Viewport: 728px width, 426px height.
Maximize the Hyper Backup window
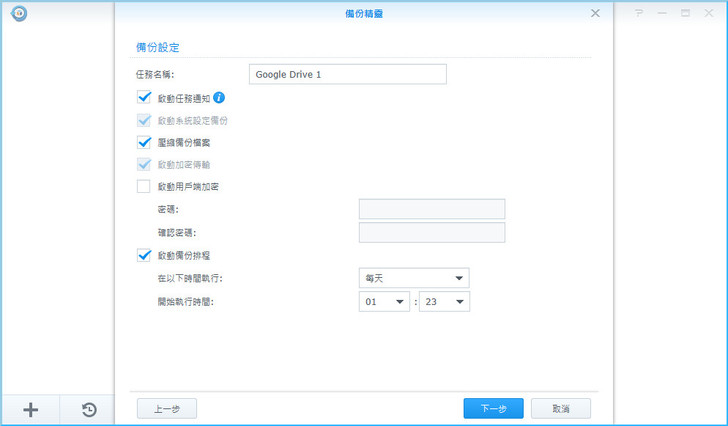(686, 13)
